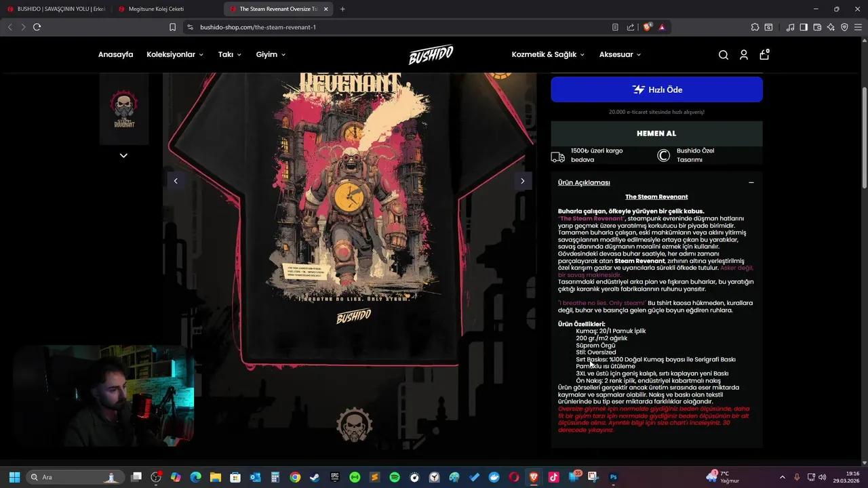
Task: Open Google Chrome from taskbar
Action: click(295, 477)
